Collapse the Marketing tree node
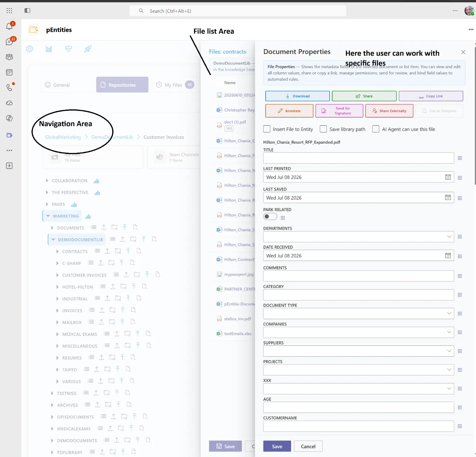This screenshot has width=476, height=457. 48,216
